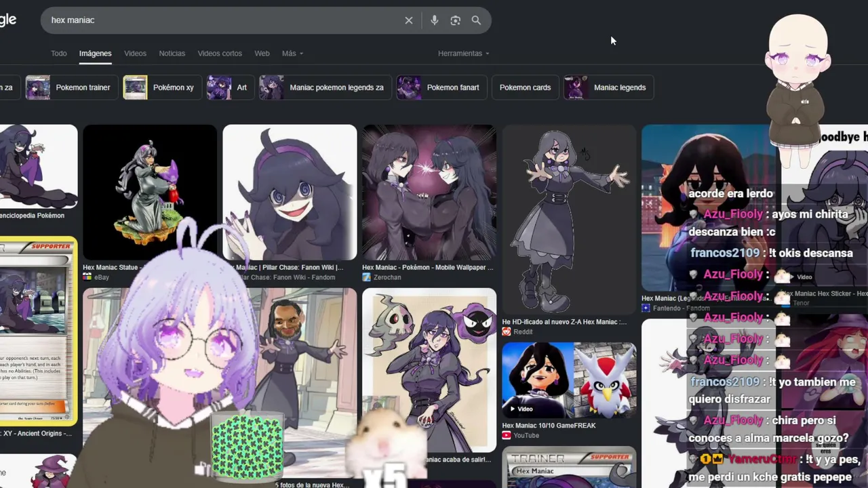
Task: Open the Videos tab
Action: 135,54
